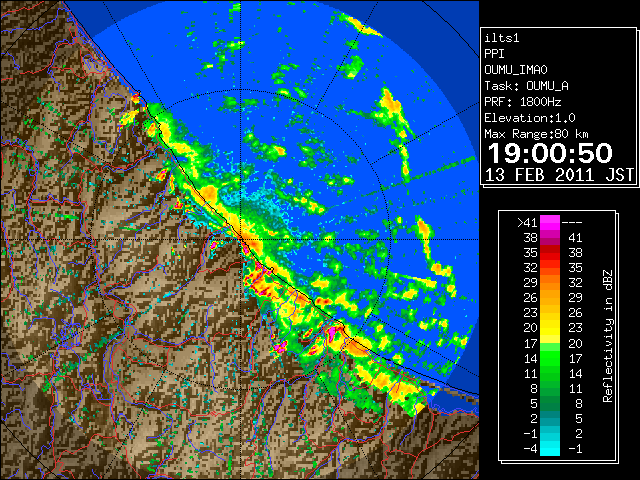The image size is (640, 480).
Task: Click the 'Reflectivity in dBZ' axis label
Action: tap(608, 336)
